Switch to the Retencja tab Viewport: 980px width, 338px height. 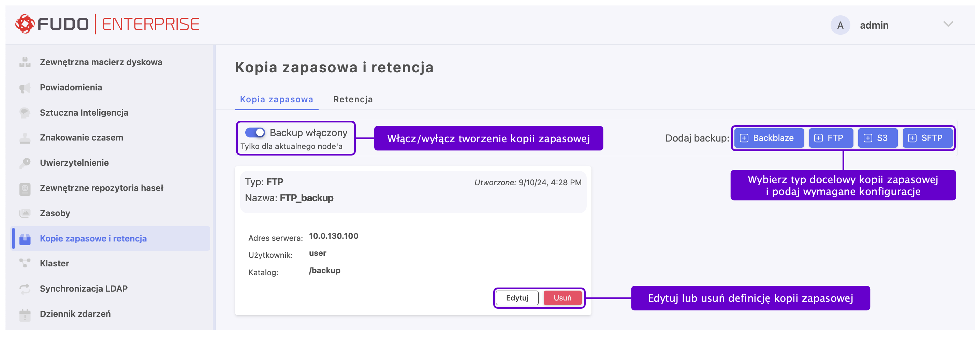tap(353, 100)
